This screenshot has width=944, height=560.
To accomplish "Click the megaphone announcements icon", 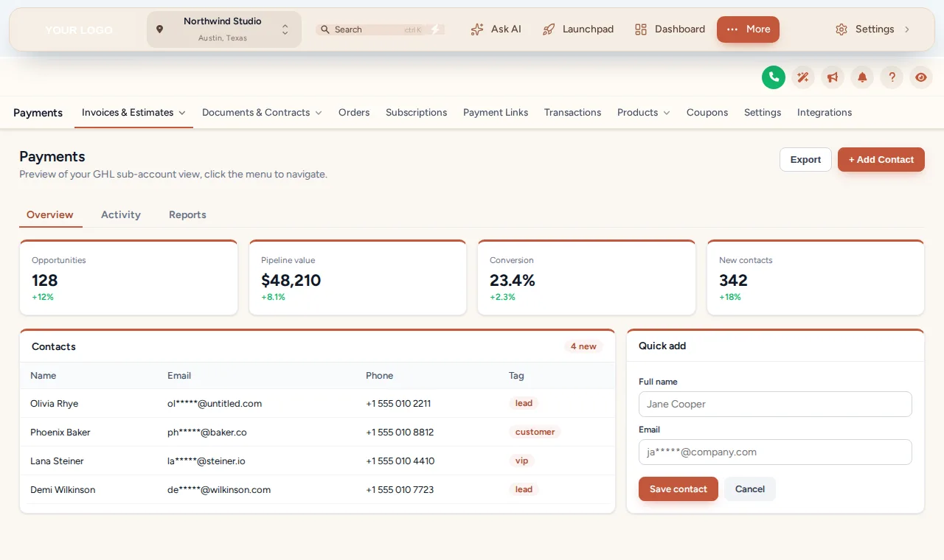I will pyautogui.click(x=833, y=77).
